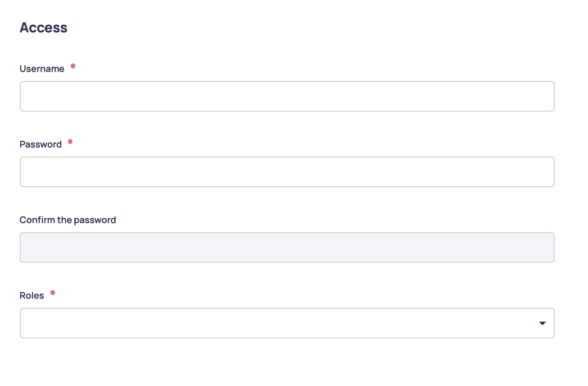The width and height of the screenshot is (588, 386).
Task: Click the required-field indicator after Username
Action: coord(73,66)
